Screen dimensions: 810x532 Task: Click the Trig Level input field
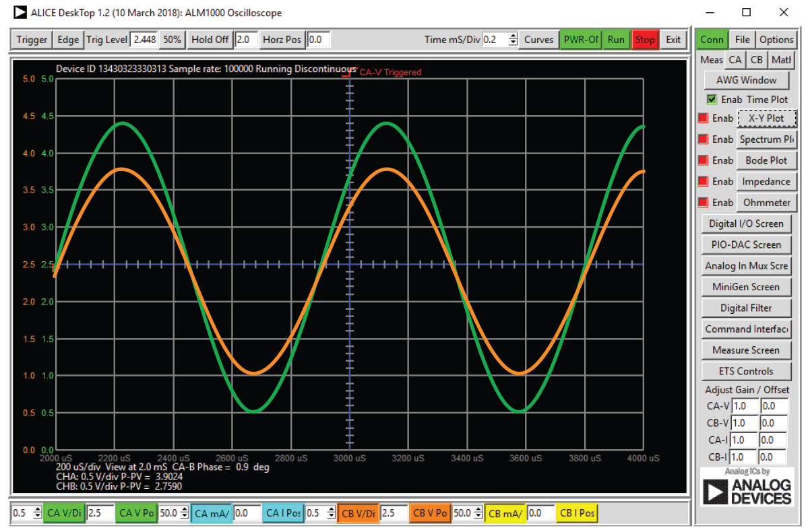click(x=144, y=40)
